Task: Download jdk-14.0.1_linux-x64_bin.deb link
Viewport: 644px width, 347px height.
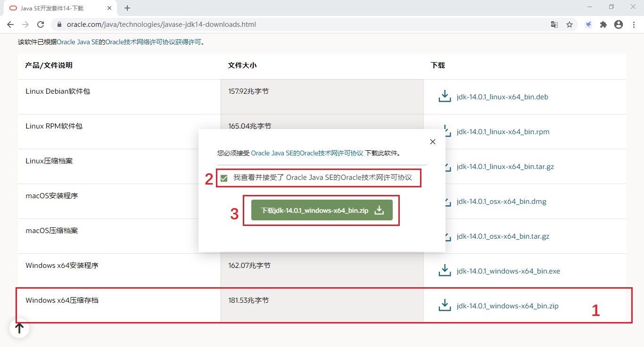Action: (503, 97)
